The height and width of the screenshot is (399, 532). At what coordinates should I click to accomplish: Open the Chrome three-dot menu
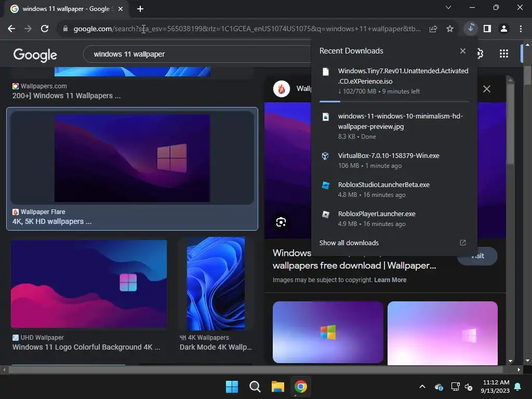click(x=521, y=29)
